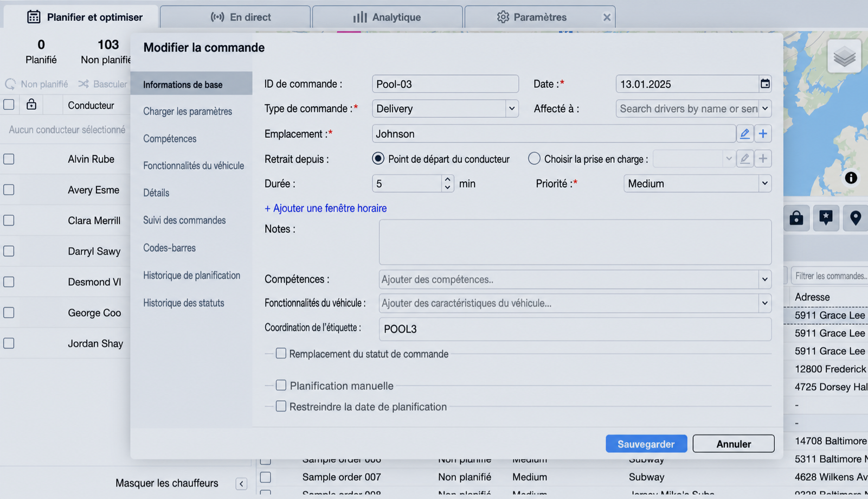This screenshot has width=868, height=499.
Task: Increase the Durée value with stepper
Action: point(447,180)
